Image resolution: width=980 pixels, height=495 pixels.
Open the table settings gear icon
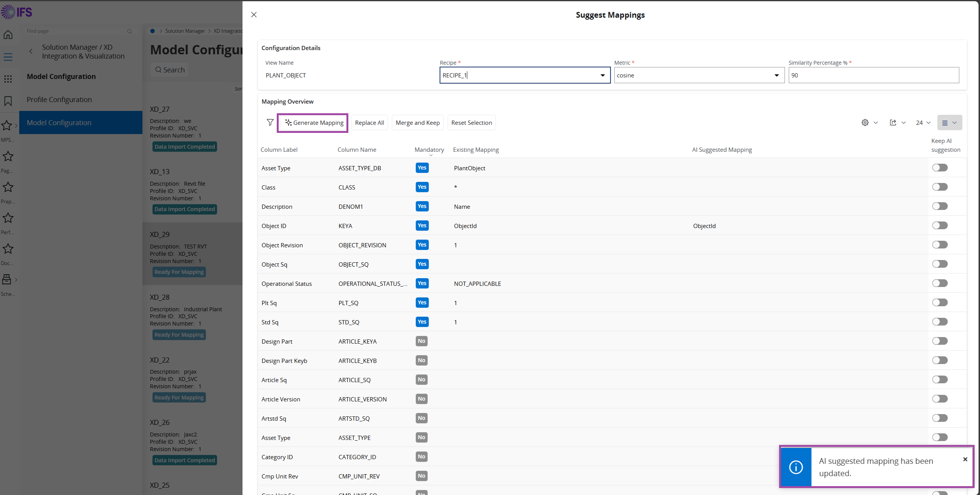pos(865,122)
